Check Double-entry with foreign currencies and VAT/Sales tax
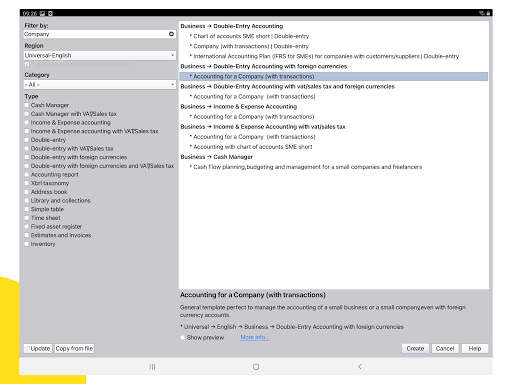The height and width of the screenshot is (384, 512). tap(27, 166)
